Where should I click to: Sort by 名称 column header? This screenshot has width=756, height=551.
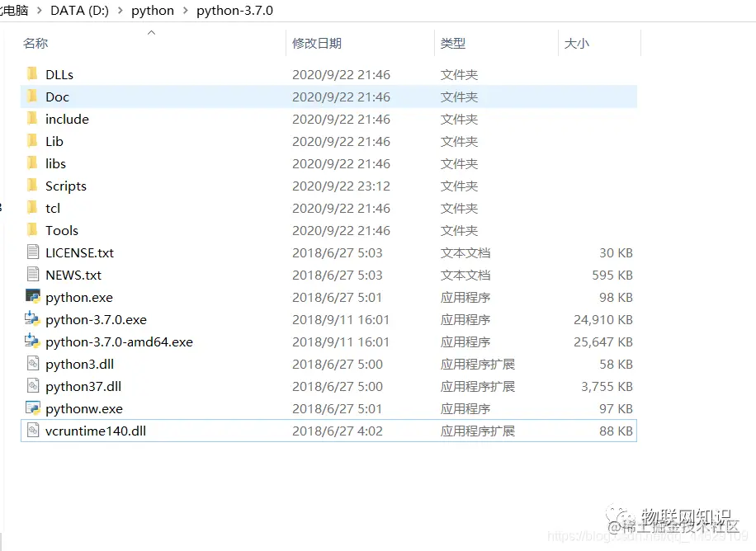coord(35,44)
